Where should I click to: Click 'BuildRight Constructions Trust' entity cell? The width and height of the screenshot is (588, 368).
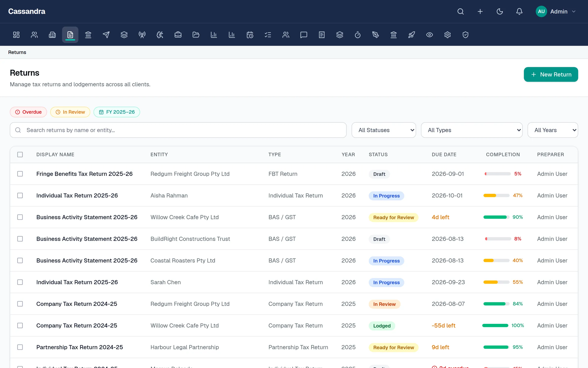coord(190,239)
